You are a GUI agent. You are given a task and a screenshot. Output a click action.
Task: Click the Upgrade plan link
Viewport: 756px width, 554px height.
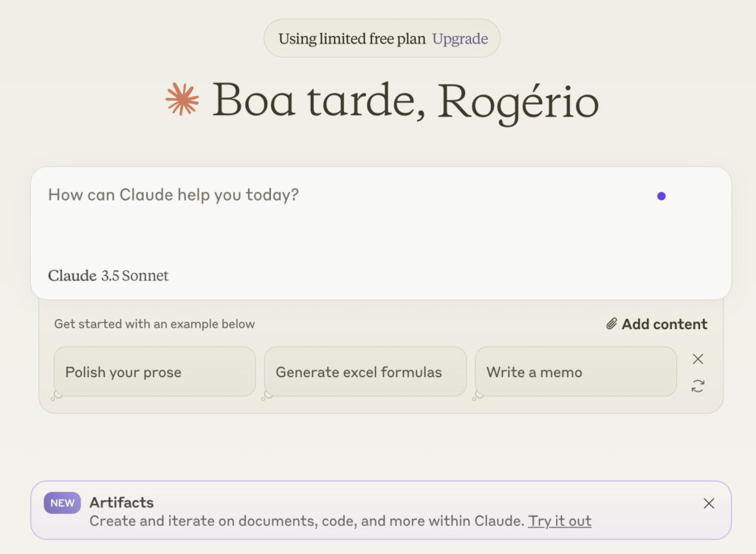[459, 38]
